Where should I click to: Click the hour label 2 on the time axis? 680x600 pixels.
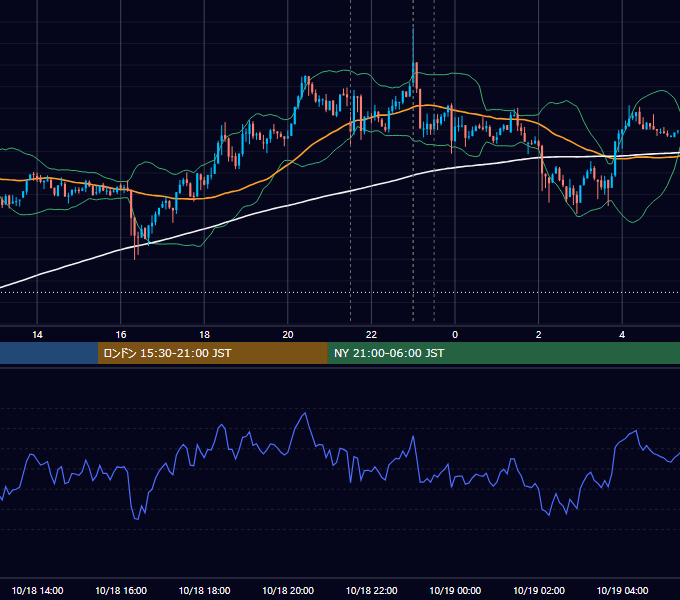coord(539,335)
